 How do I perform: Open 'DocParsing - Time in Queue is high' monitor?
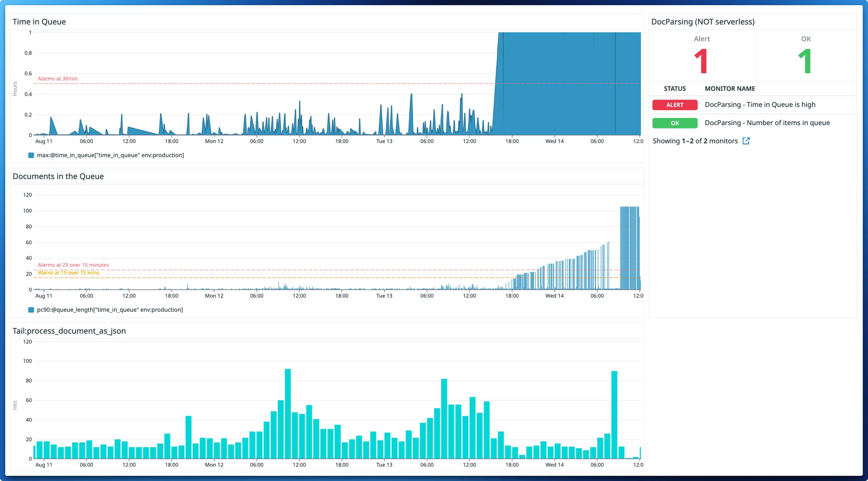(x=759, y=105)
